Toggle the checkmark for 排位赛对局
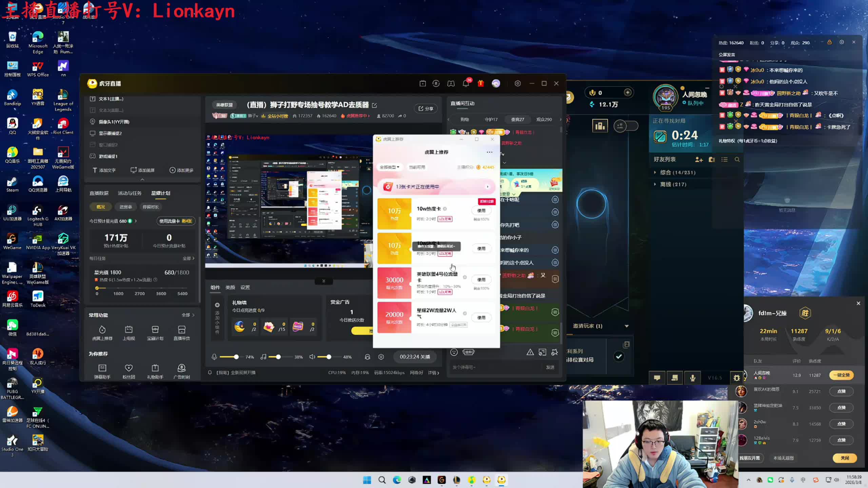The width and height of the screenshot is (868, 488). click(x=619, y=356)
